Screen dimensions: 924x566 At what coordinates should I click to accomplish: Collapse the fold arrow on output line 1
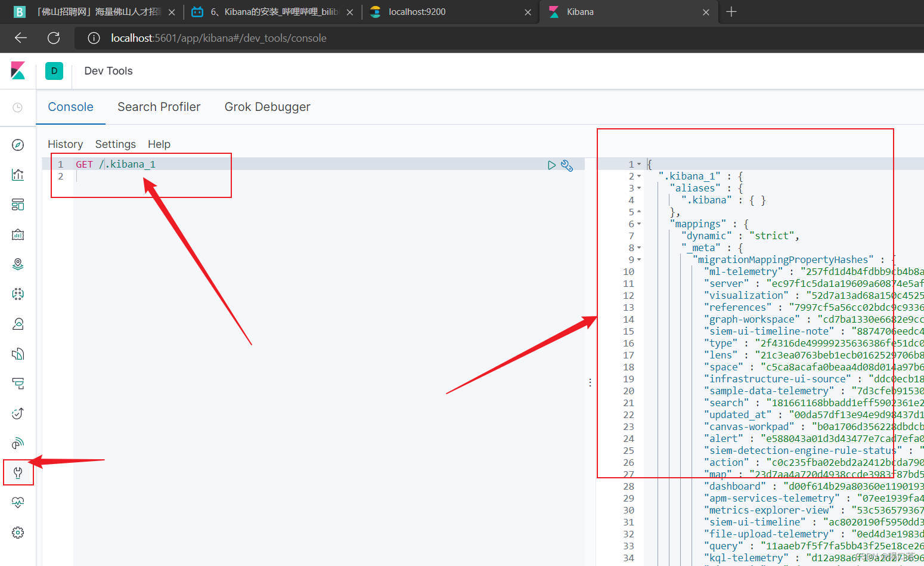click(x=639, y=164)
